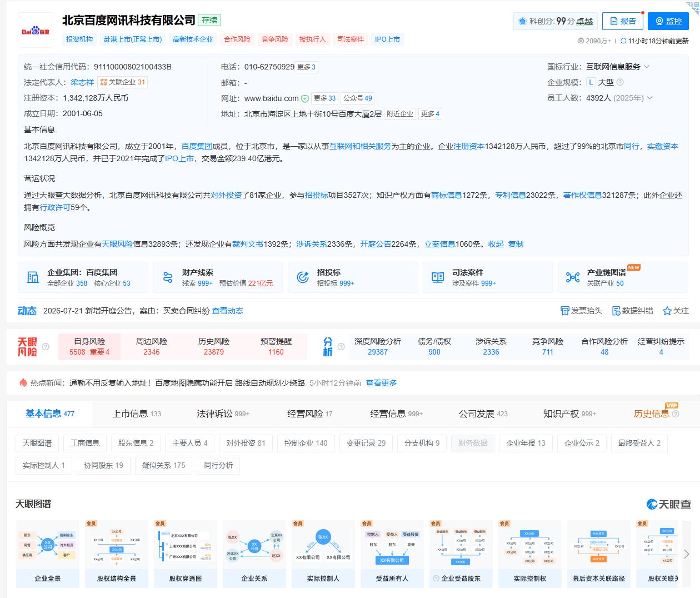Open 查看动态 link
Screen dimensions: 700x598
point(228,311)
